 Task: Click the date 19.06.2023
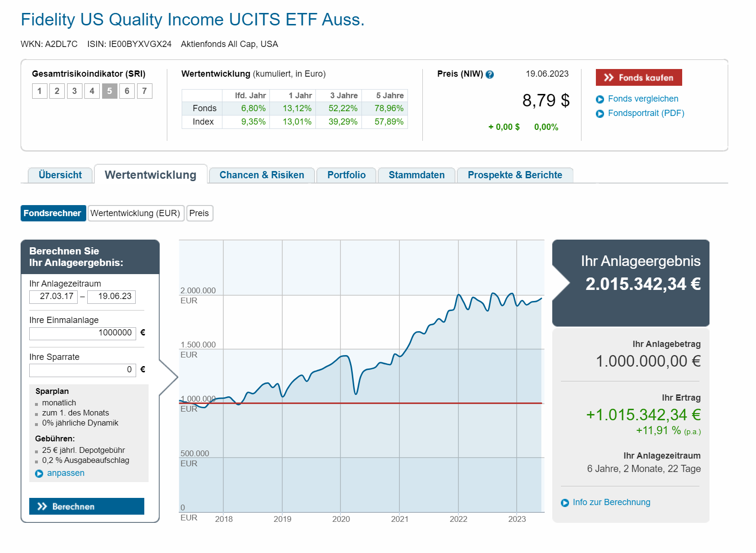pos(547,74)
